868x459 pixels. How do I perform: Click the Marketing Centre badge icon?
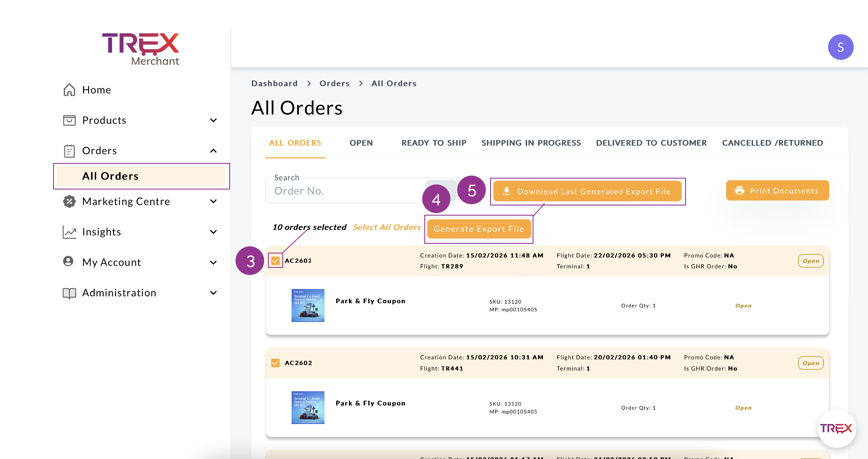pos(69,201)
